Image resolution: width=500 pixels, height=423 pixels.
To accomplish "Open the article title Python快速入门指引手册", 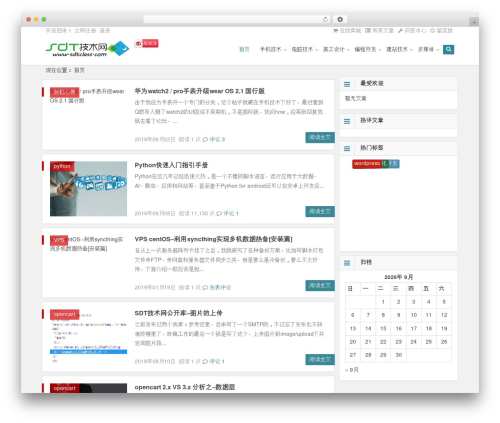I will coord(171,165).
